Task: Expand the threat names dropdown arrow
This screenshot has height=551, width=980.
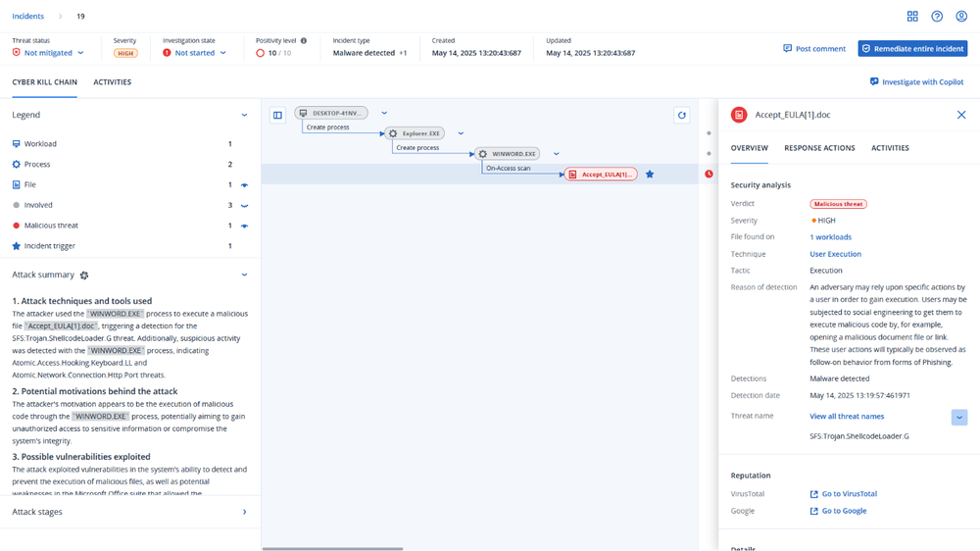Action: 959,417
